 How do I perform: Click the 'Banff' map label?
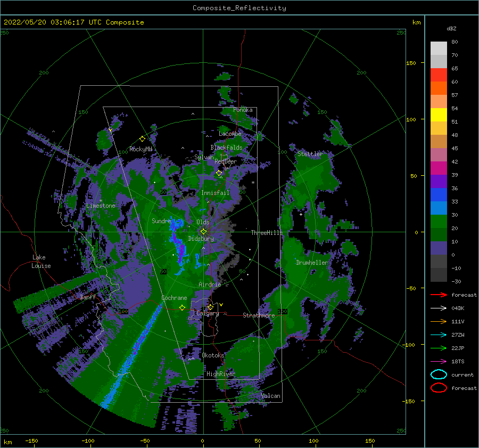[x=88, y=297]
